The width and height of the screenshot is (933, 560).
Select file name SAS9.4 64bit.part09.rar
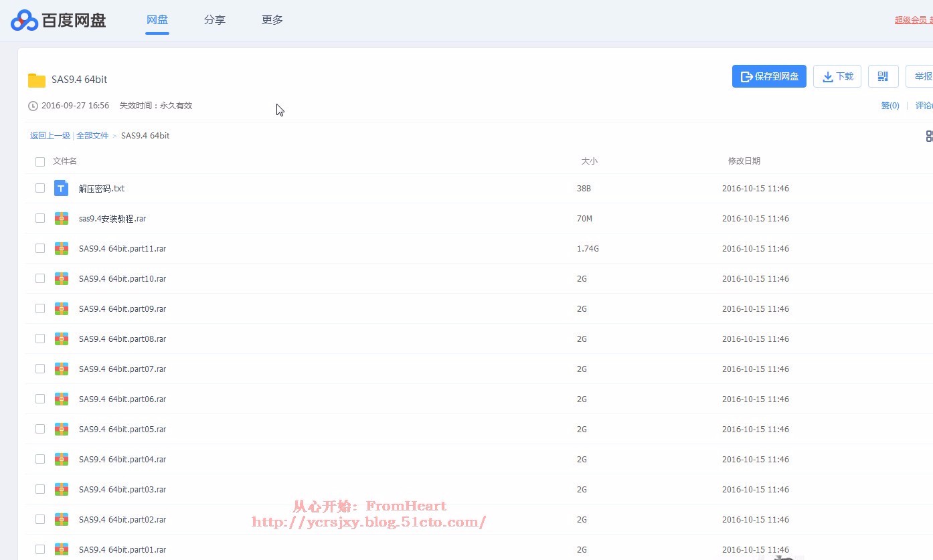122,309
